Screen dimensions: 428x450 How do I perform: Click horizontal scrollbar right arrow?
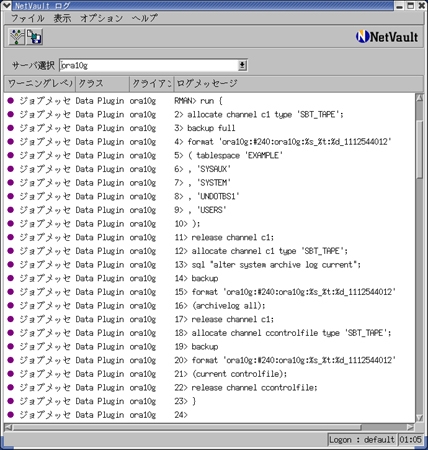(x=411, y=427)
